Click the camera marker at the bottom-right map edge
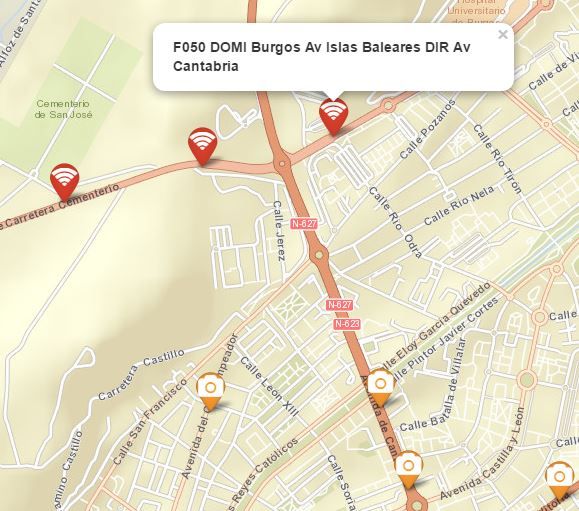Image resolution: width=579 pixels, height=511 pixels. [x=559, y=480]
